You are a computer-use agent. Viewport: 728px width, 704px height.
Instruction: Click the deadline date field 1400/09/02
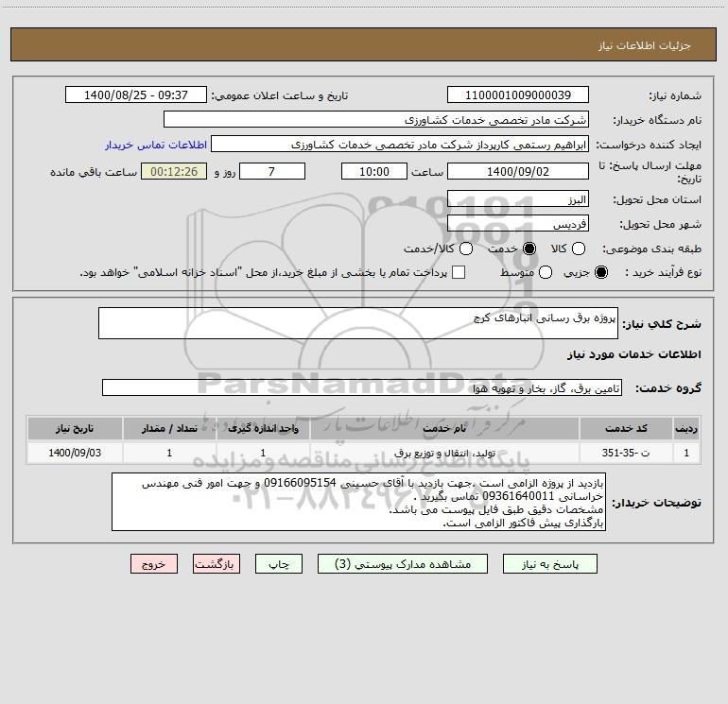click(x=518, y=171)
